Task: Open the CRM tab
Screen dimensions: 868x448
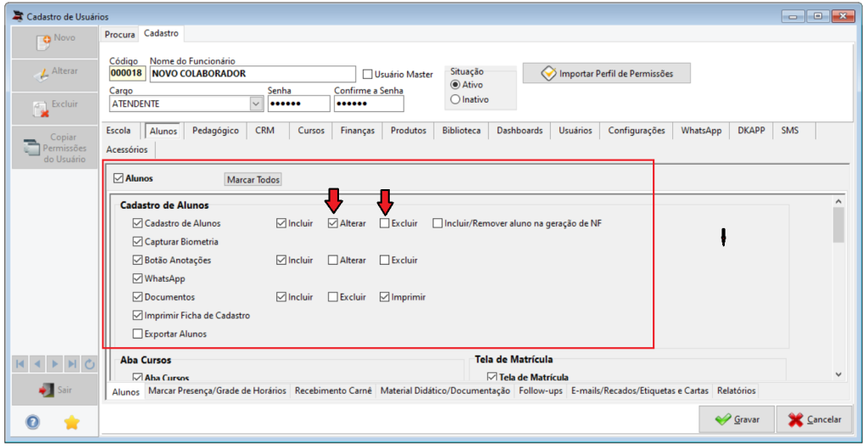Action: tap(264, 131)
